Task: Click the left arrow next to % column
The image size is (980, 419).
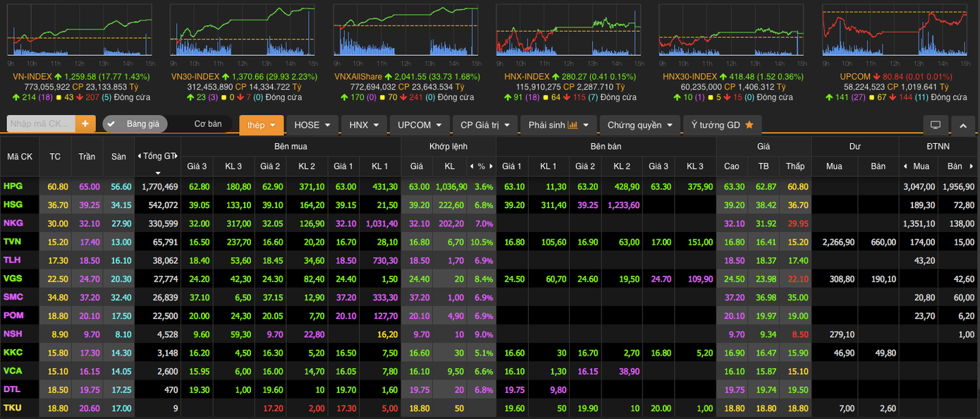Action: coord(472,167)
